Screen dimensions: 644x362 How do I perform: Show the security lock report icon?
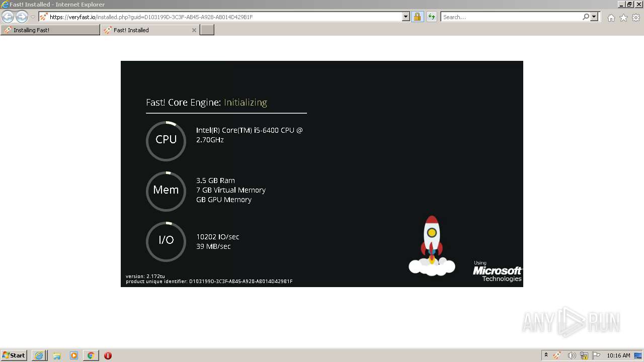pyautogui.click(x=417, y=17)
